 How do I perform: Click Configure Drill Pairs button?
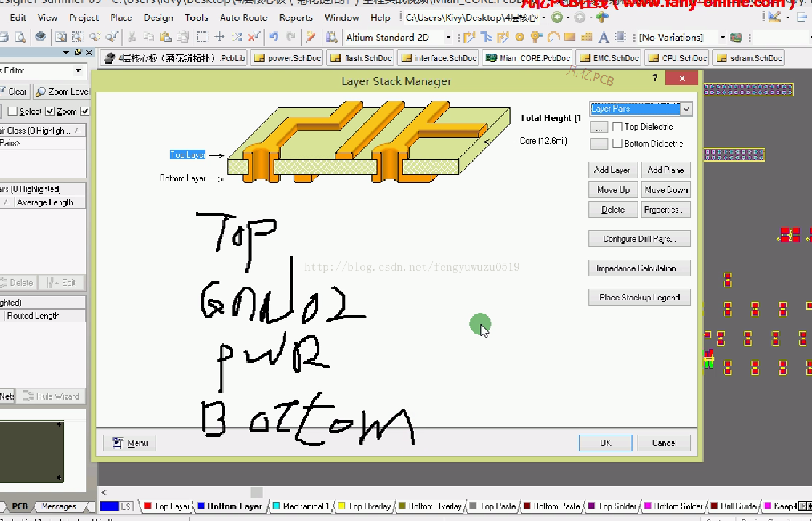pyautogui.click(x=639, y=239)
